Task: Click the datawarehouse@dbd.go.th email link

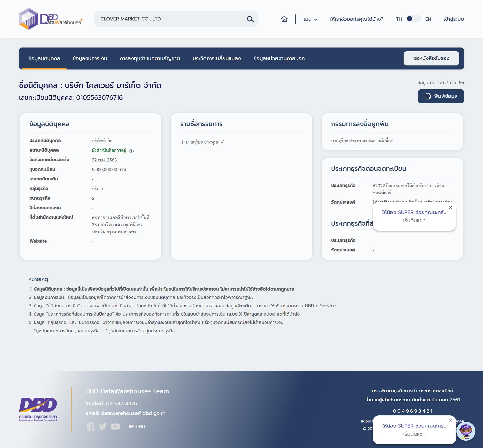Action: tap(133, 413)
